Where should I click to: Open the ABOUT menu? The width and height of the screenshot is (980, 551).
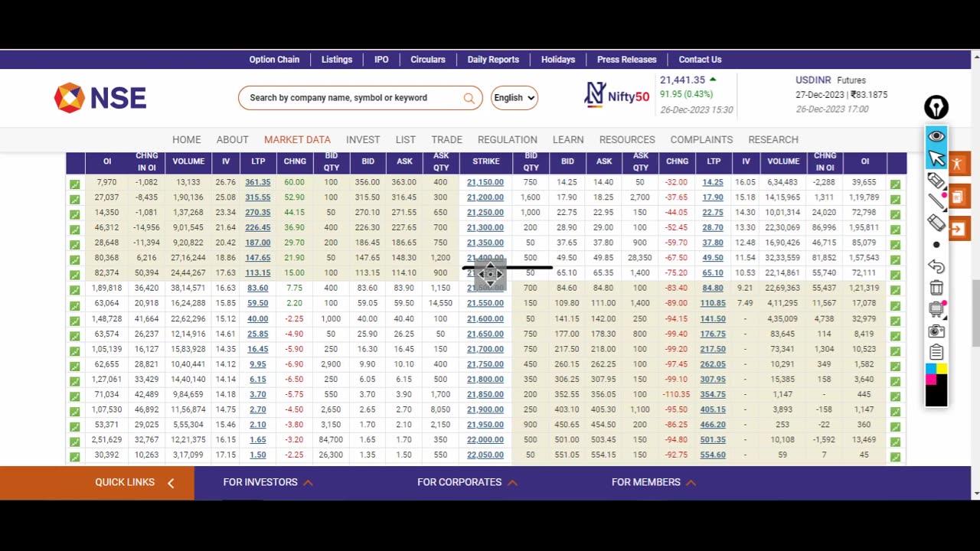(232, 139)
